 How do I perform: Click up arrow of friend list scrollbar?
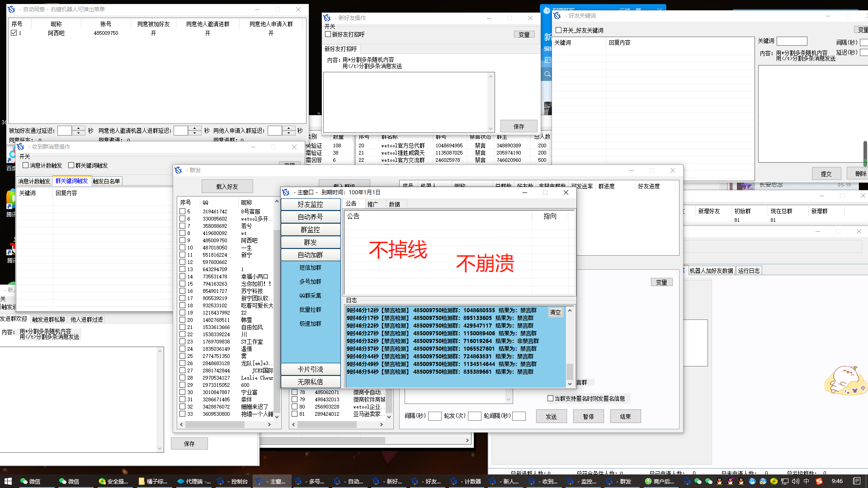coord(277,202)
